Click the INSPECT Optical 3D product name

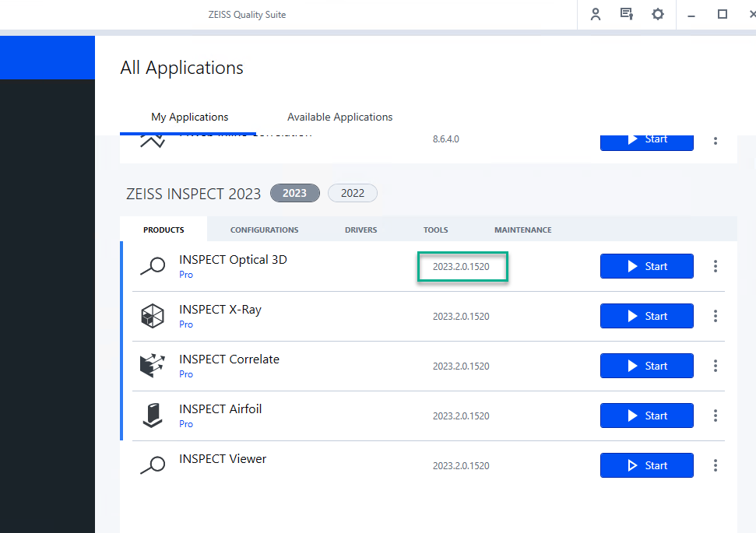coord(233,260)
